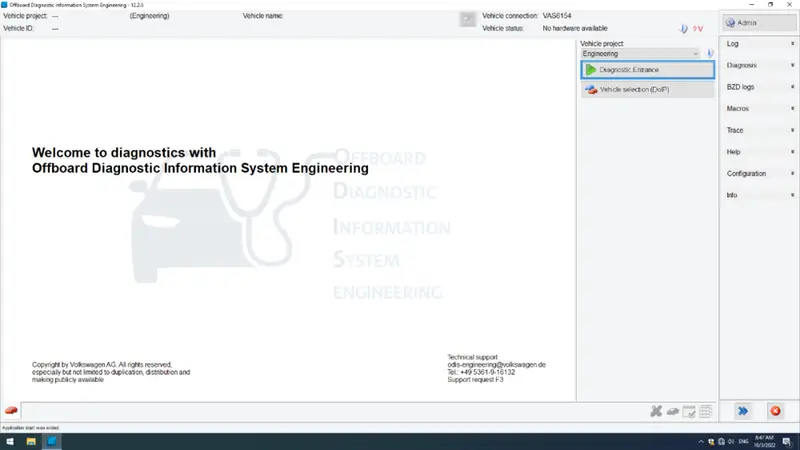Expand the Help section
Viewport: 800px width, 450px height.
point(759,152)
